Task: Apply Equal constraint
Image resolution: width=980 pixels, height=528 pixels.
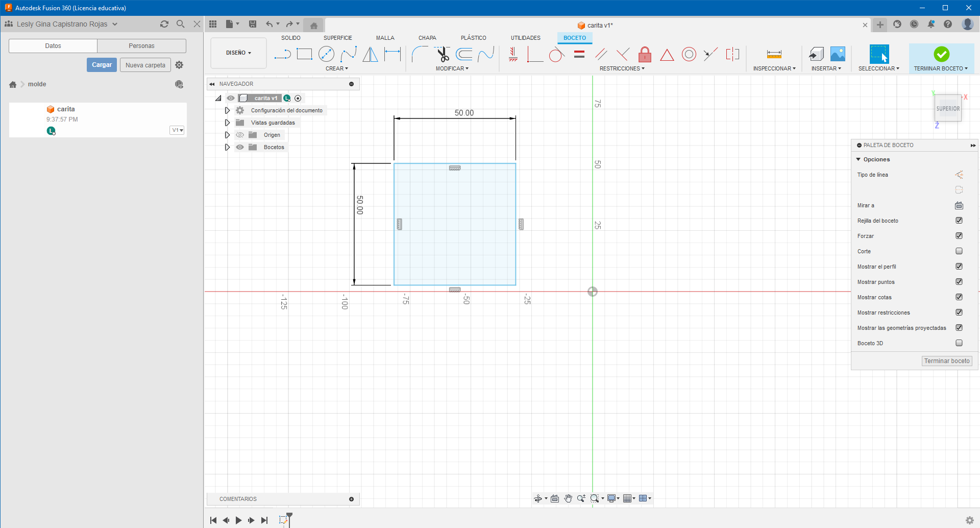Action: (x=579, y=54)
